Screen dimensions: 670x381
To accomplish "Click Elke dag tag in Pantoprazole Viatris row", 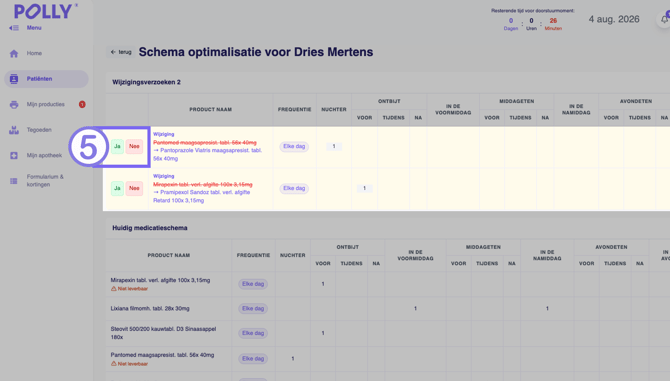I will (x=294, y=147).
